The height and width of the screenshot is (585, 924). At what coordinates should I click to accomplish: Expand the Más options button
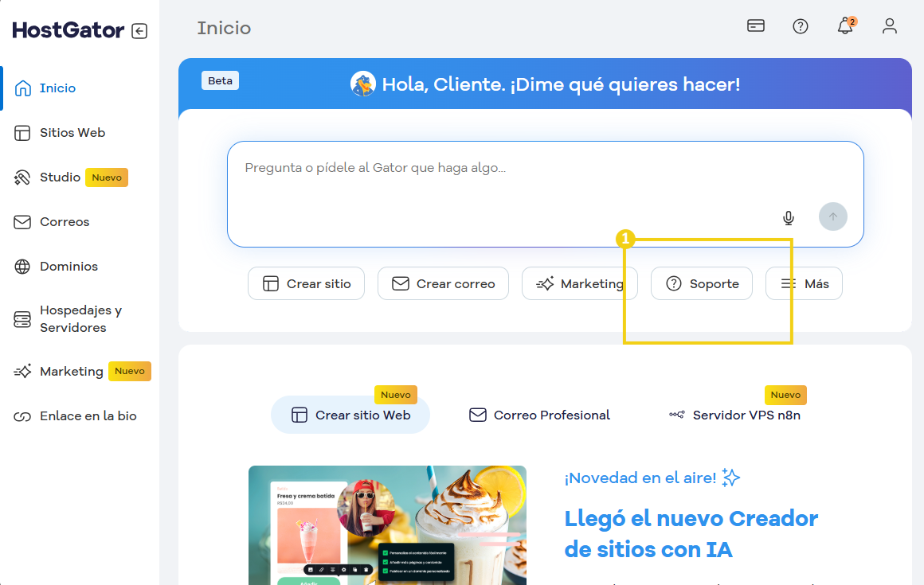click(x=804, y=284)
